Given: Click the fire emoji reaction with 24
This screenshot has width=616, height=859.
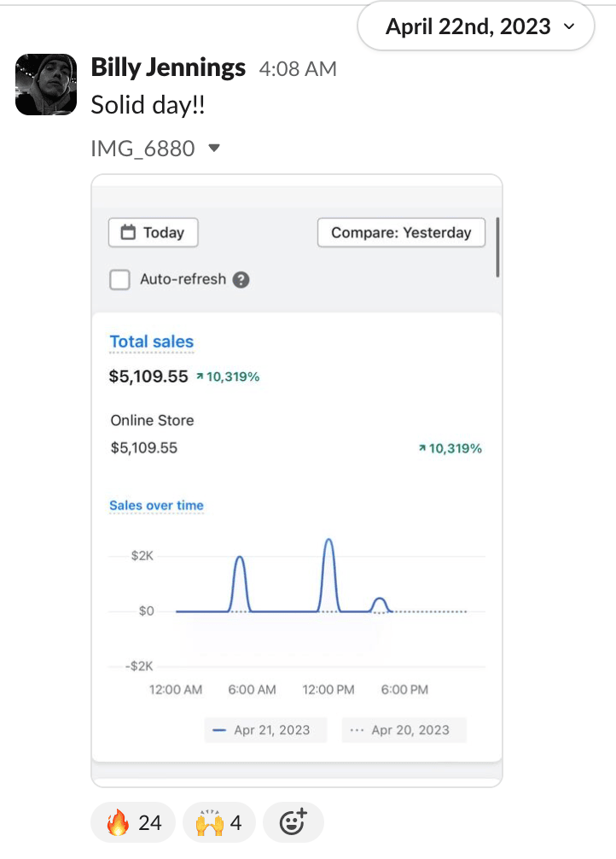Looking at the screenshot, I should [x=133, y=822].
